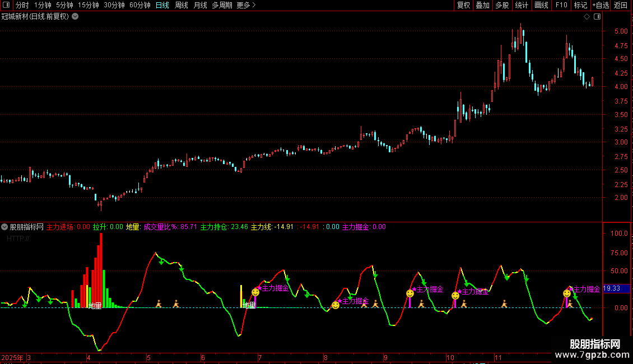Click month 7 on the time axis
Viewport: 633px width, 364px height.
tap(260, 357)
